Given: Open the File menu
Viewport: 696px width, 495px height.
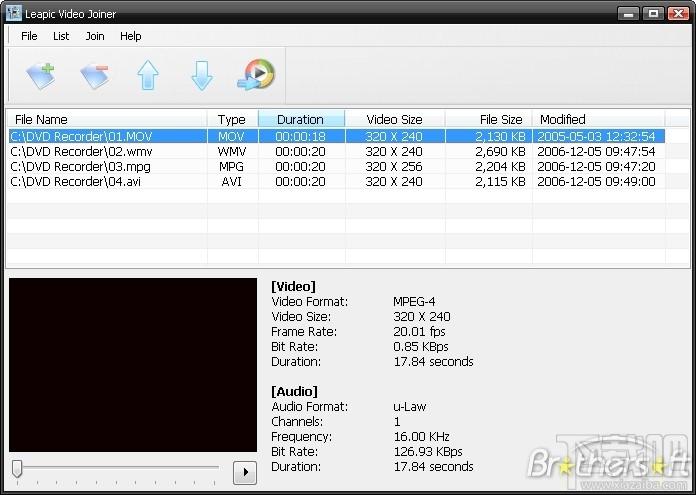Looking at the screenshot, I should coord(29,36).
